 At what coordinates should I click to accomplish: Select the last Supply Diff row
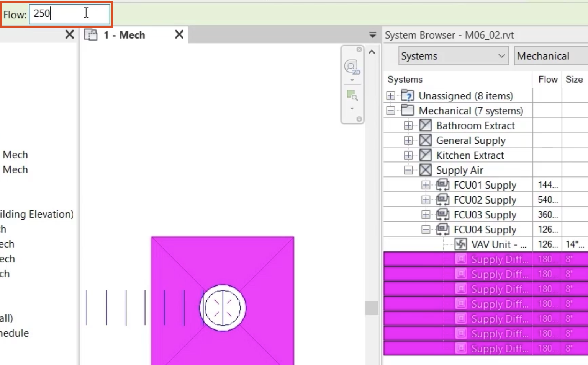coord(486,349)
